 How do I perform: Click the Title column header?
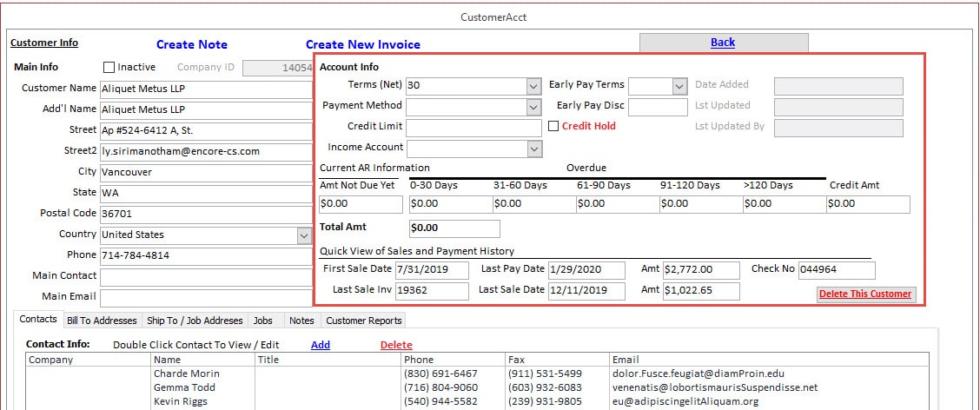(328, 360)
